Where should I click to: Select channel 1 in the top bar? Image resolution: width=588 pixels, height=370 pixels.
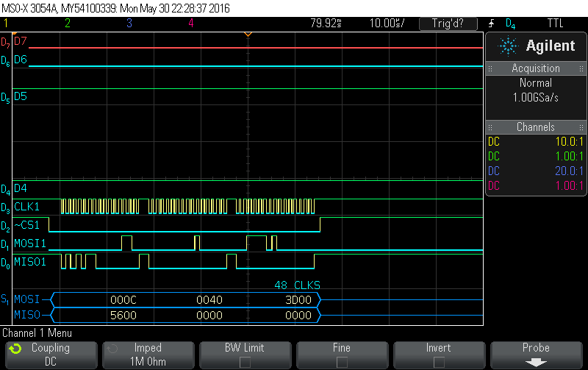click(6, 23)
